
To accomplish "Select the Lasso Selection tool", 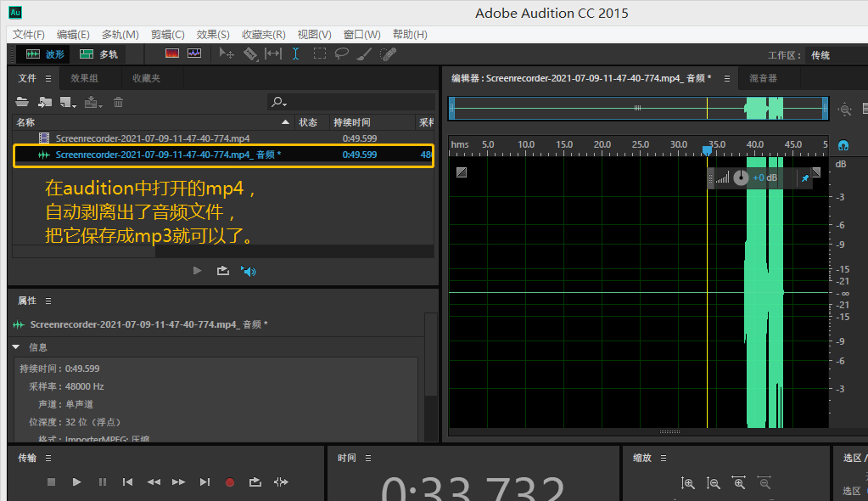I will click(x=342, y=53).
